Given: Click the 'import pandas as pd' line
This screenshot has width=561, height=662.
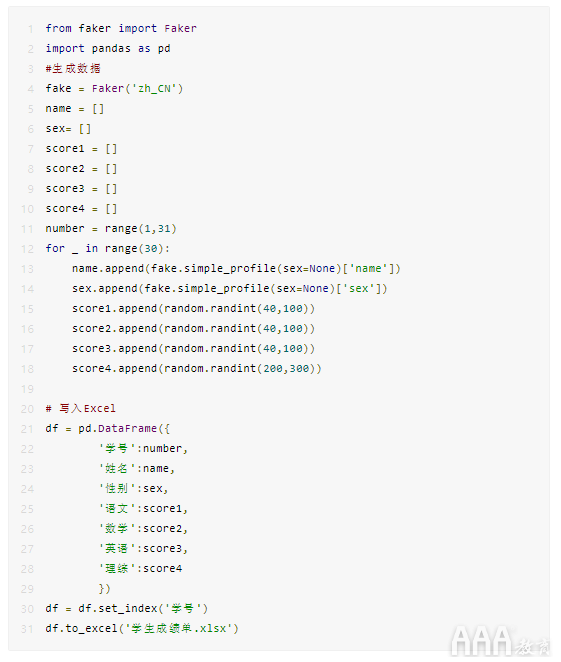Looking at the screenshot, I should tap(108, 49).
